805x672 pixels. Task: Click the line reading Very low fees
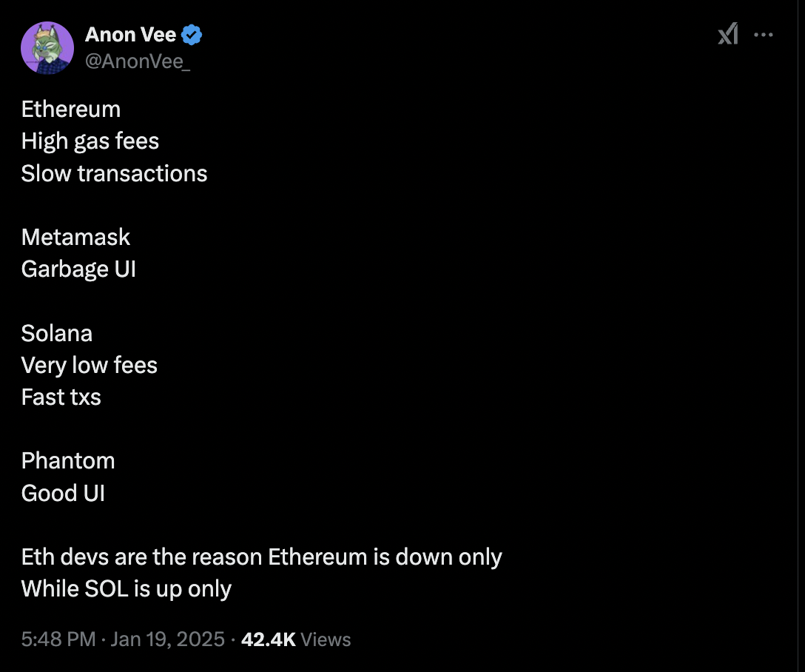89,365
